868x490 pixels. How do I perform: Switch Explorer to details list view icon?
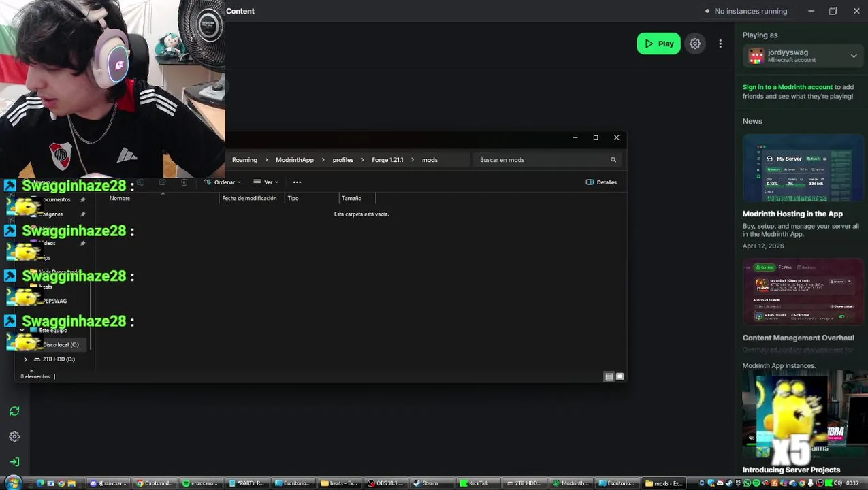609,377
